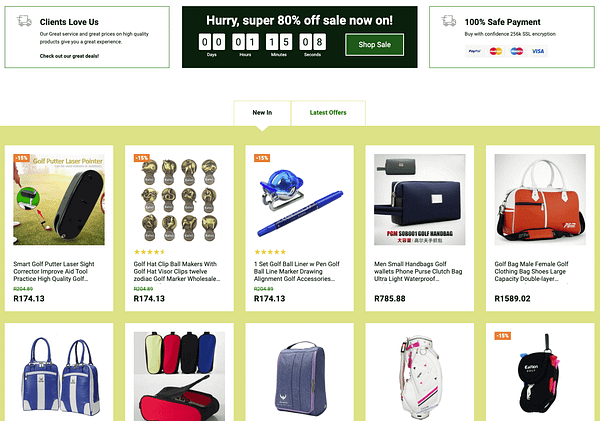Click the -15% badge on Golf Putter Laser Pointer
The height and width of the screenshot is (421, 600).
tap(21, 158)
